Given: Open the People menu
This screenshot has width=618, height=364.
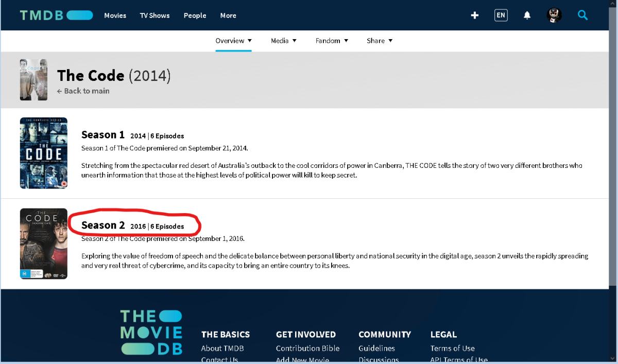Looking at the screenshot, I should coord(195,15).
